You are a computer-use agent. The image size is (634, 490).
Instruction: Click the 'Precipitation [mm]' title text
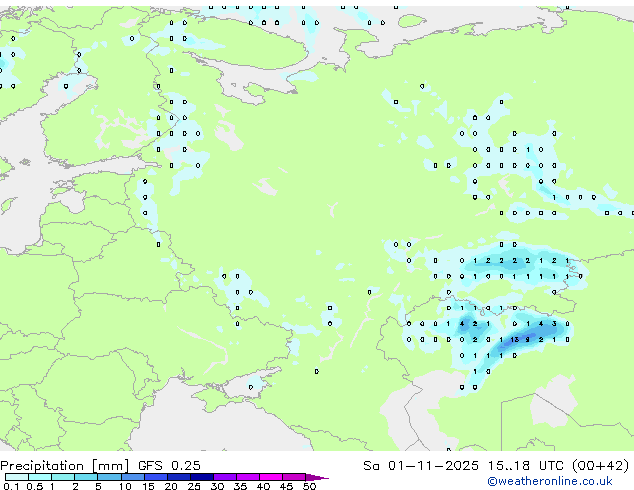(x=64, y=466)
